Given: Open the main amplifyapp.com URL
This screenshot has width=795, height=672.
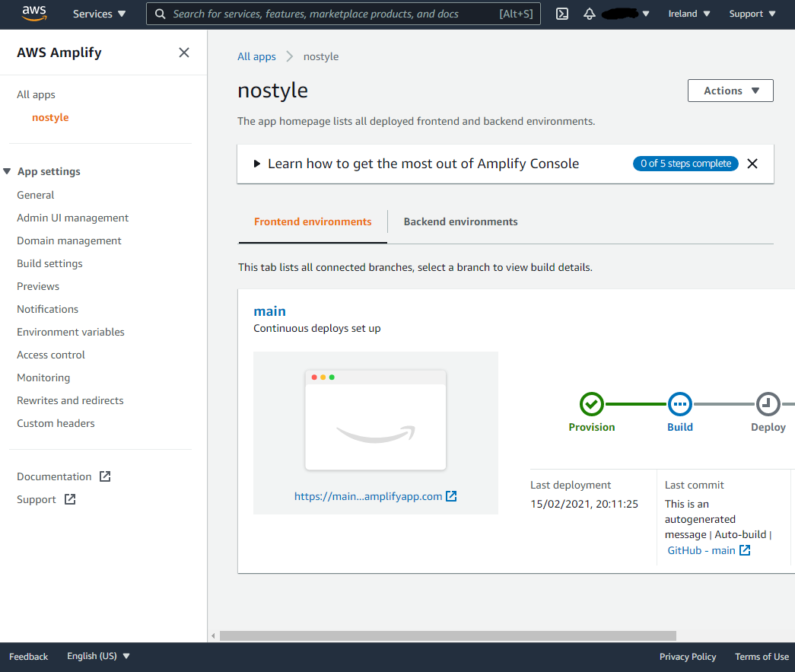Looking at the screenshot, I should 368,496.
